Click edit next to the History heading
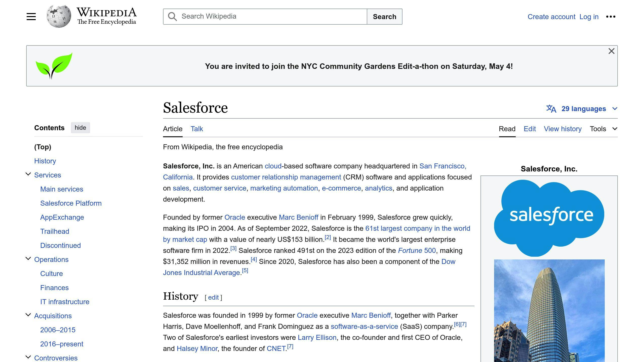 (213, 297)
